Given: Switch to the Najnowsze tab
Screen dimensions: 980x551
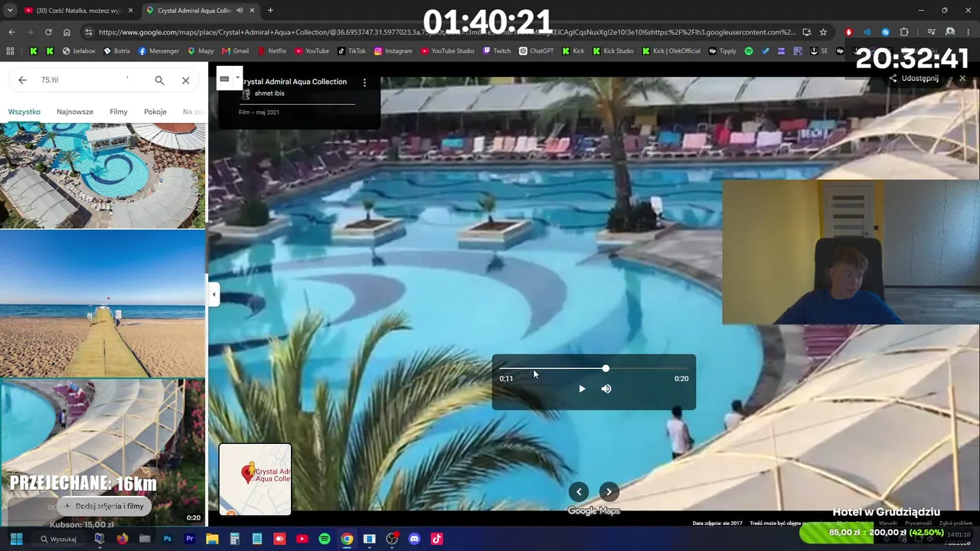Looking at the screenshot, I should 75,112.
